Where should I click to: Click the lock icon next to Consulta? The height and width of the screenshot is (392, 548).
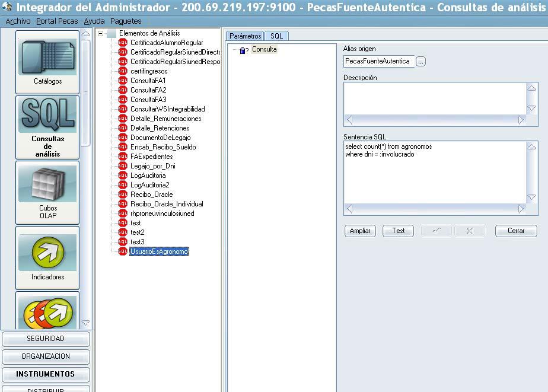click(x=243, y=50)
